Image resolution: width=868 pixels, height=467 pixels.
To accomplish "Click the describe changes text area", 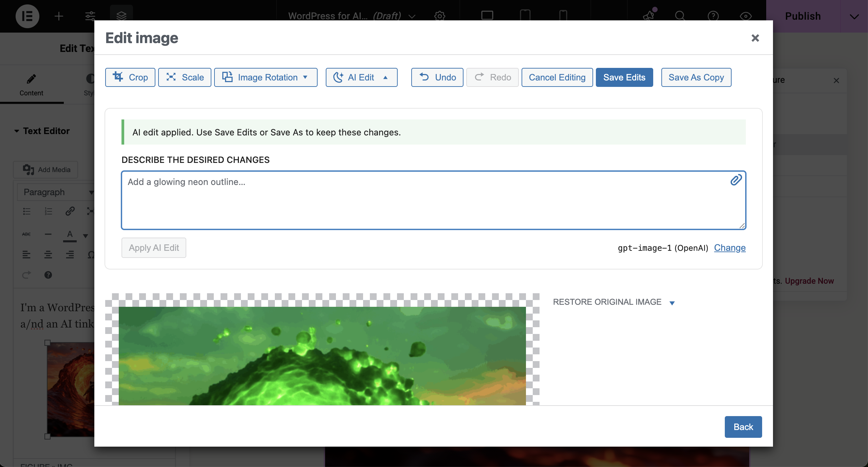I will coord(433,200).
